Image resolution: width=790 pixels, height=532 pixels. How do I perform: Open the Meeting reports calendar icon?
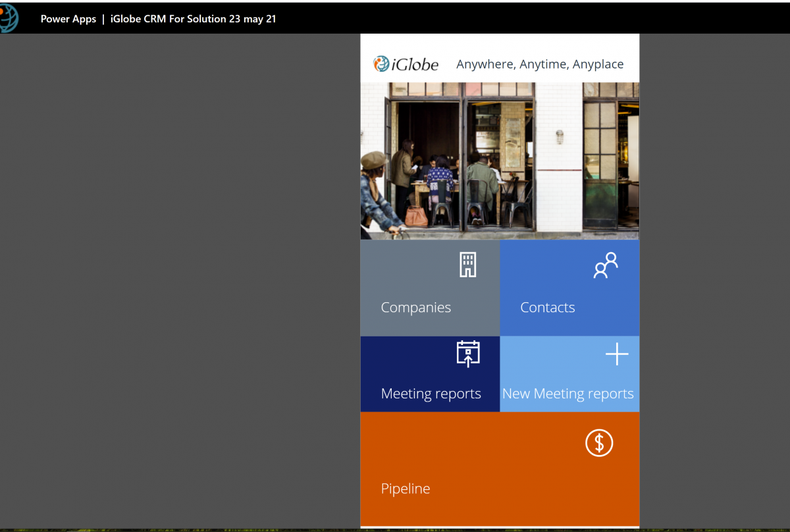468,354
